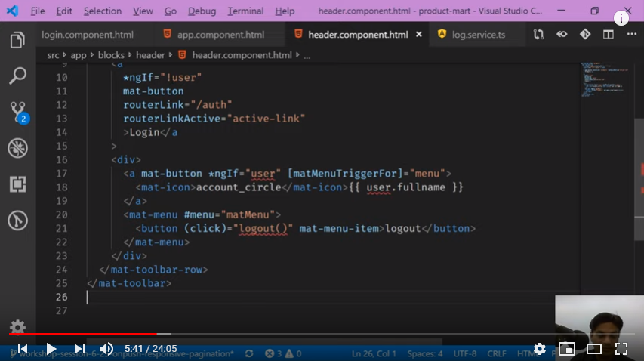The height and width of the screenshot is (361, 644).
Task: Click the UTF-8 encoding status item
Action: pyautogui.click(x=465, y=353)
